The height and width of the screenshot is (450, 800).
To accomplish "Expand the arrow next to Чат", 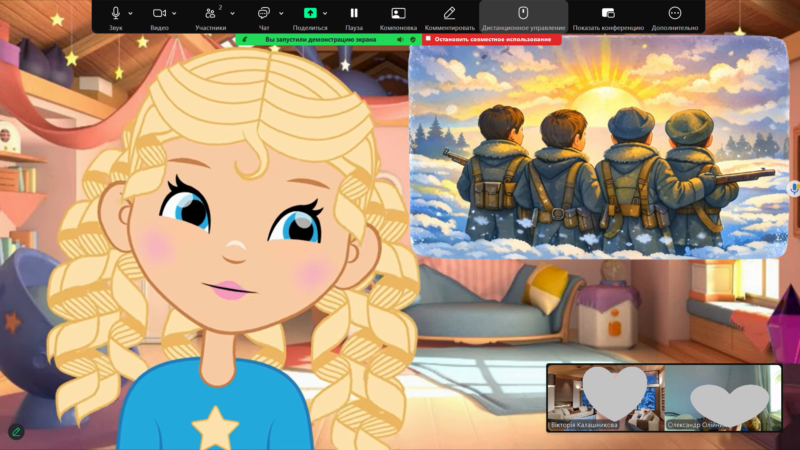I will (280, 13).
